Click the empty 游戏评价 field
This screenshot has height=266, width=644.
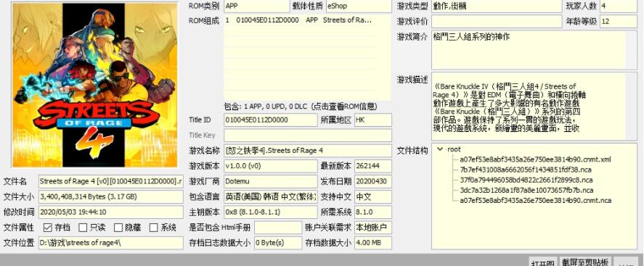coord(497,21)
